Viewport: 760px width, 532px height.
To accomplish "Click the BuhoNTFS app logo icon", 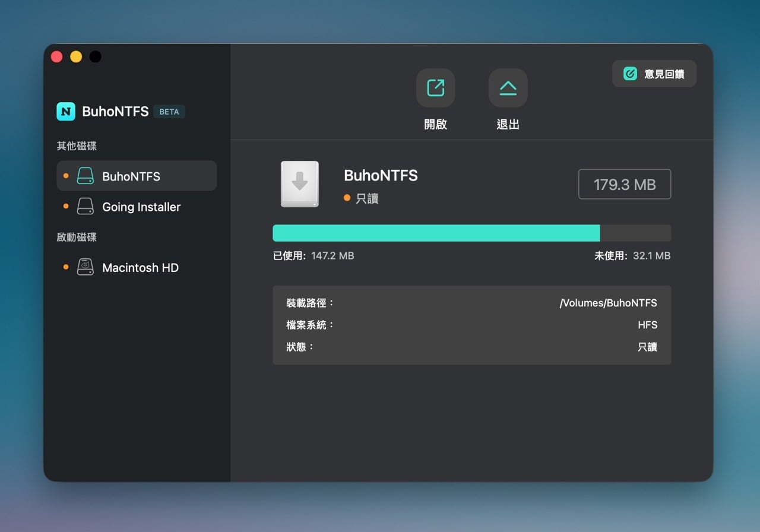I will (x=66, y=111).
